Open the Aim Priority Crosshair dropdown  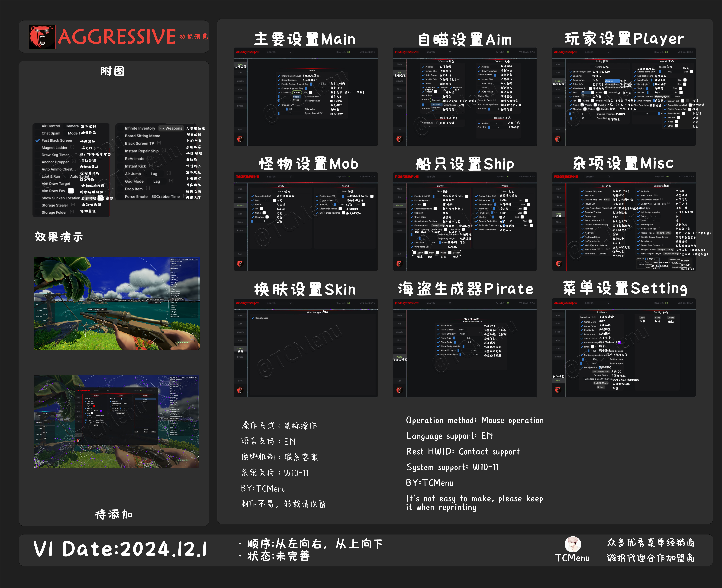point(436,100)
